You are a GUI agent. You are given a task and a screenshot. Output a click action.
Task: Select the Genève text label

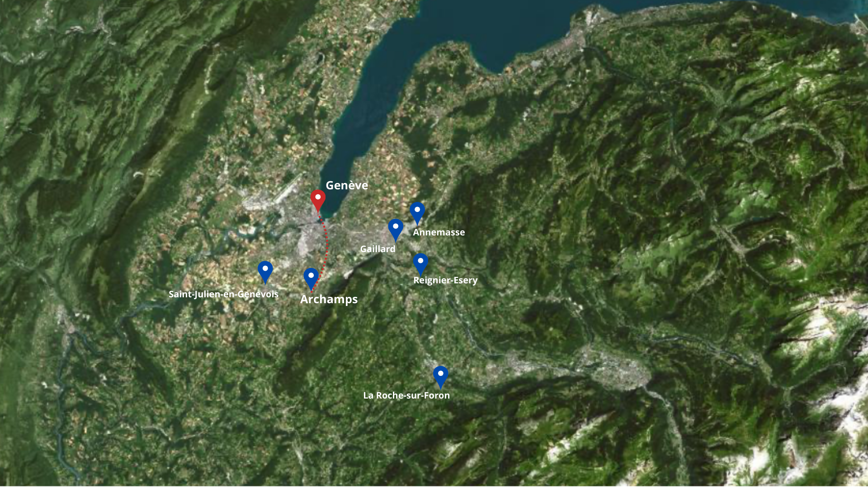[x=347, y=185]
